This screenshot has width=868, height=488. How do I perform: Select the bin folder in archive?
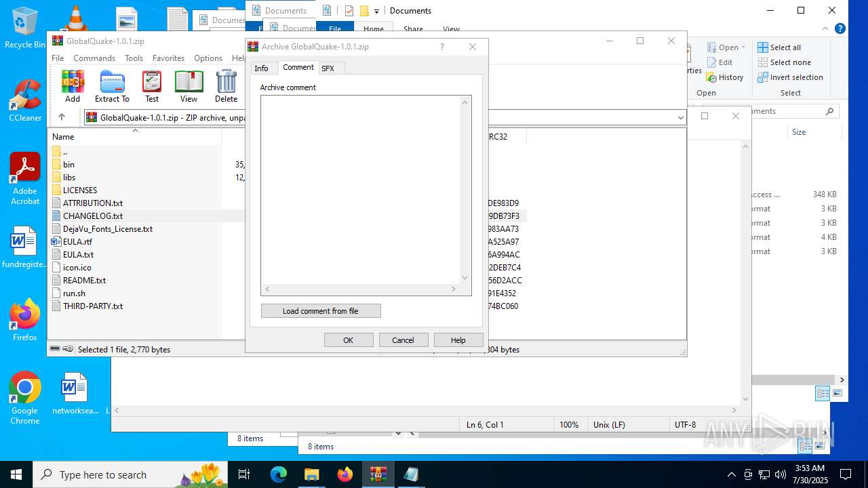click(x=68, y=165)
